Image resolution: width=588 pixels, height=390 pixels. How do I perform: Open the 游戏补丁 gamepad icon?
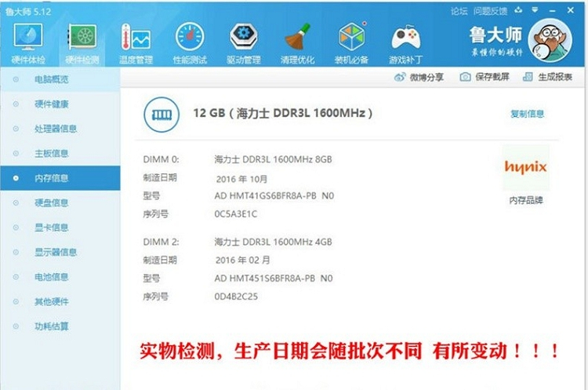tap(405, 38)
